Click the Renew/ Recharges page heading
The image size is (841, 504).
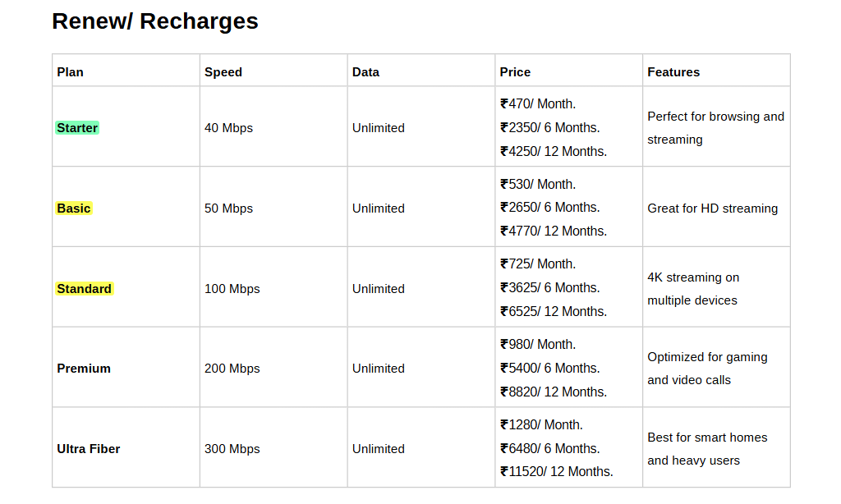point(155,21)
